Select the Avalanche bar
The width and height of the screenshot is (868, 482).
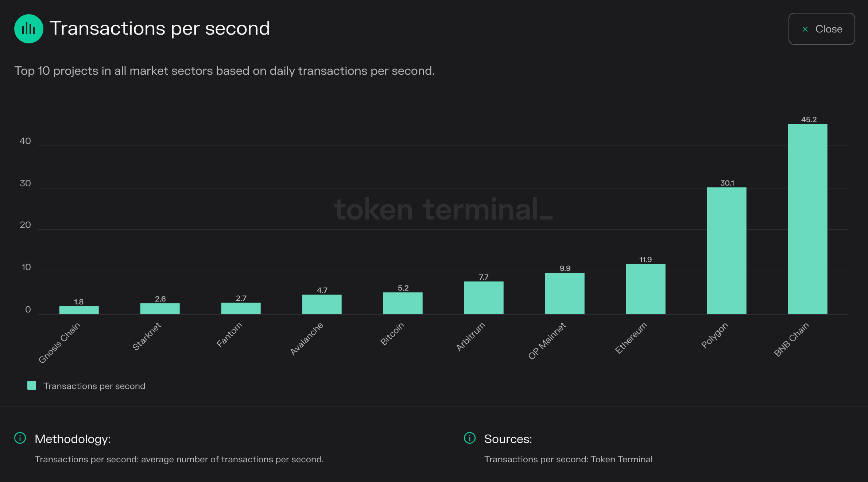click(x=322, y=304)
